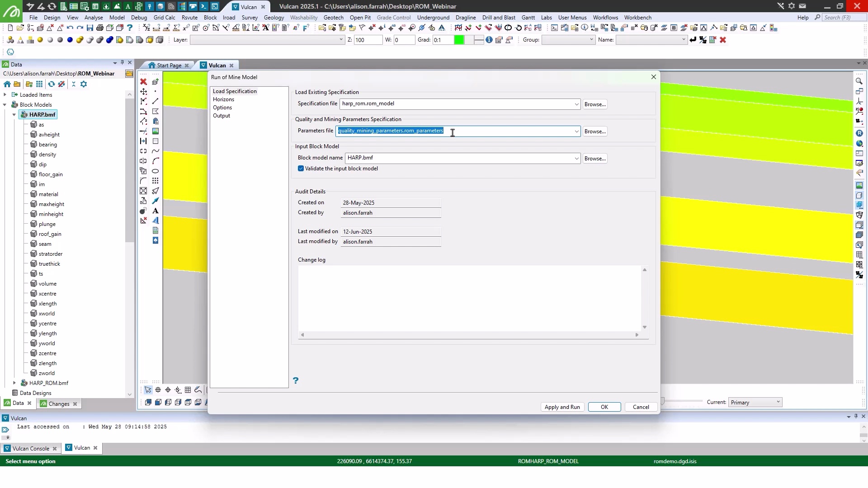Open the Block model name dropdown

[576, 158]
